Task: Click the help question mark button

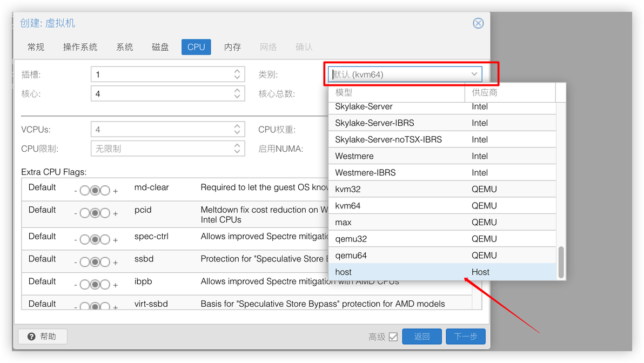Action: [x=42, y=337]
